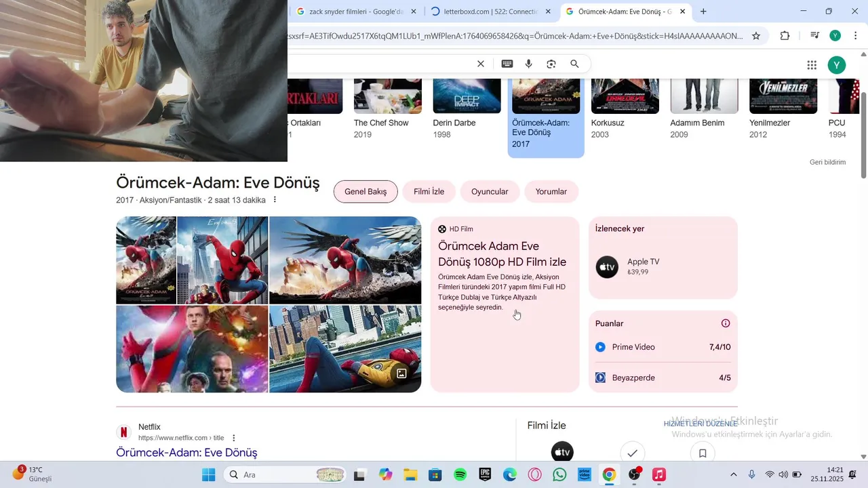
Task: Click the Geri bildirim link
Action: pyautogui.click(x=827, y=163)
